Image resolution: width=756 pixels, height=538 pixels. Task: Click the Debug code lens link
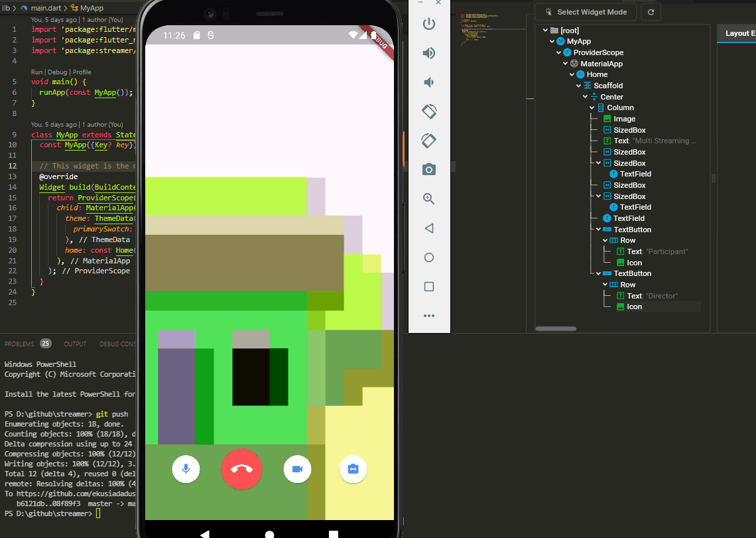click(58, 72)
